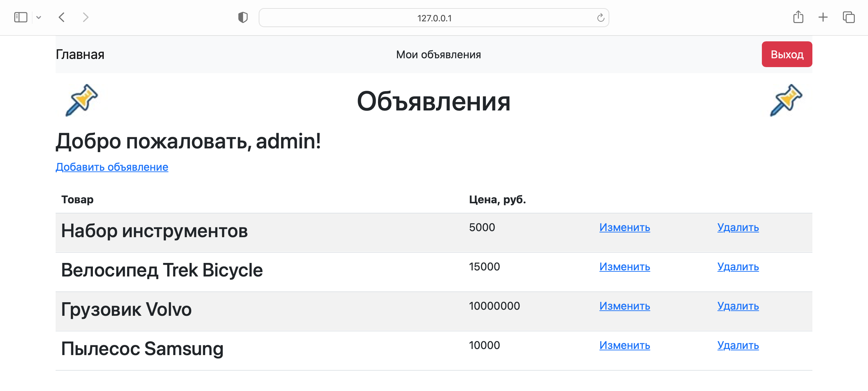Open the Добавить объявление link

[112, 167]
